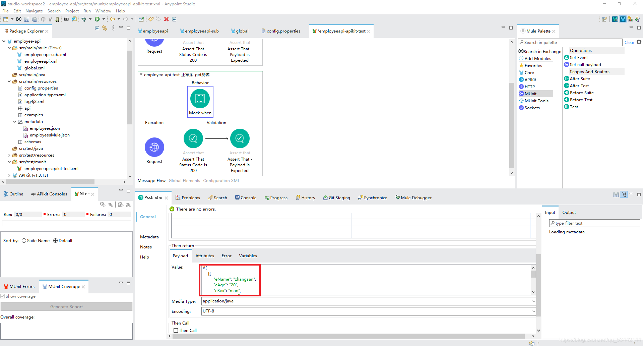This screenshot has width=644, height=346.
Task: Click the Clear link in Mule Palette
Action: tap(629, 43)
